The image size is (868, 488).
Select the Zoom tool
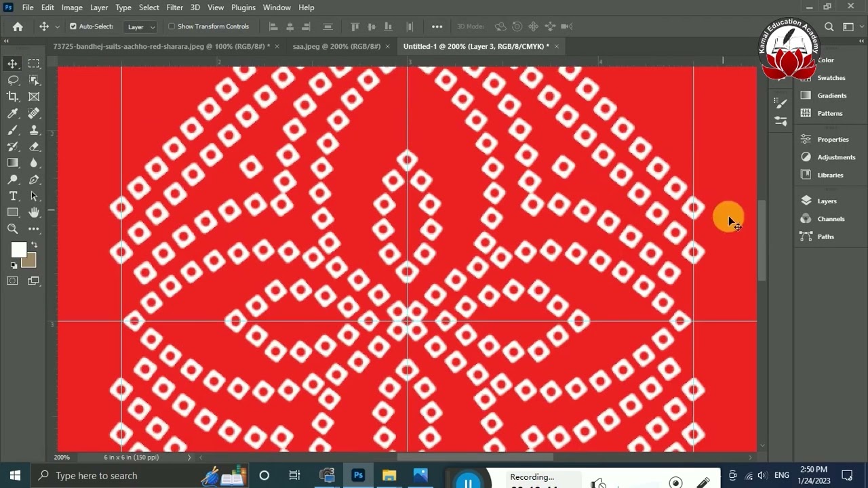click(13, 229)
